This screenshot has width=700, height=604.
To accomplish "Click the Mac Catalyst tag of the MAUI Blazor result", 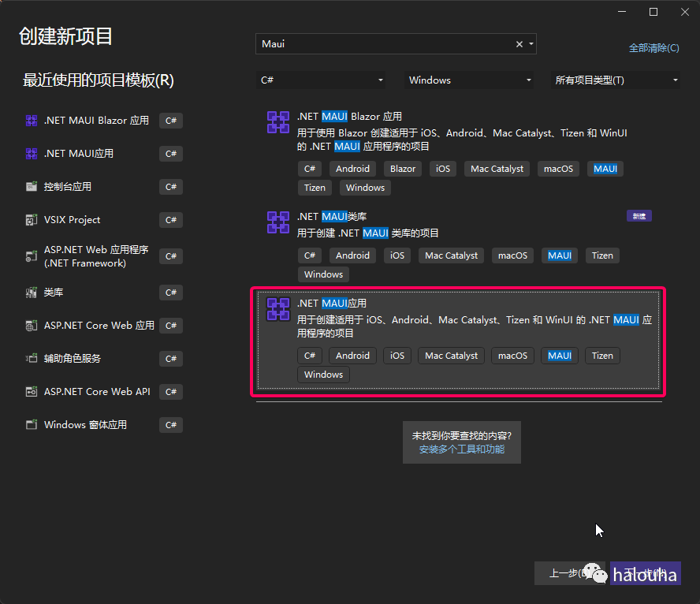I will click(497, 169).
